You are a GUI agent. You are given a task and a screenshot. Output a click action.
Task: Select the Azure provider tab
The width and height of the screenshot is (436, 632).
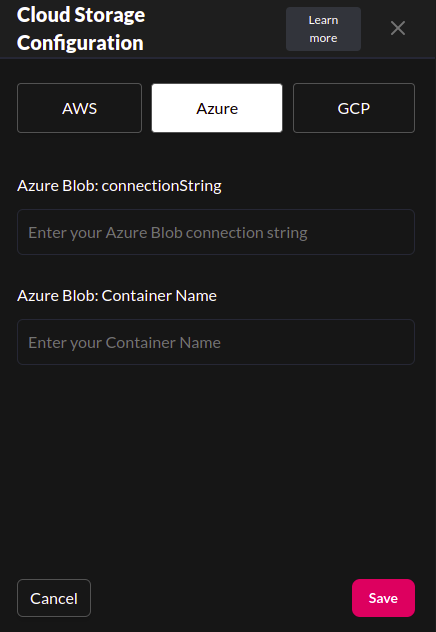pyautogui.click(x=217, y=108)
